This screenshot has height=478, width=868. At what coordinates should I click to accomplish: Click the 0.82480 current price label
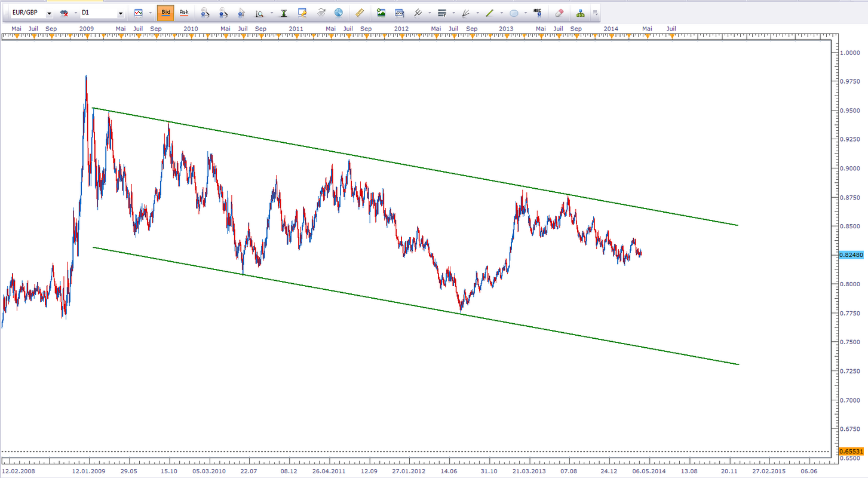pyautogui.click(x=851, y=255)
